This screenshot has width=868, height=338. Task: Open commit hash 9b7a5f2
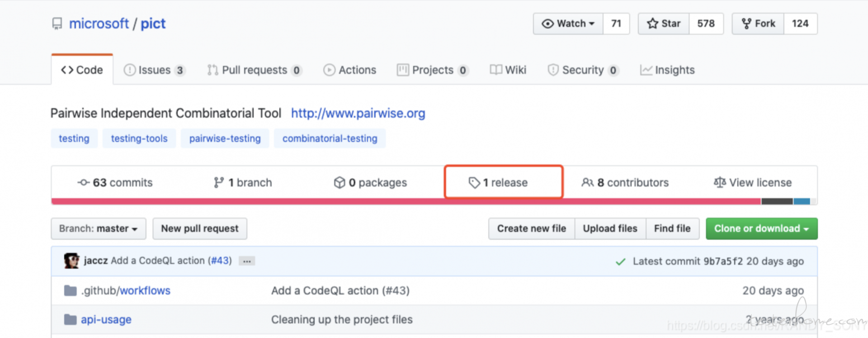pos(723,261)
